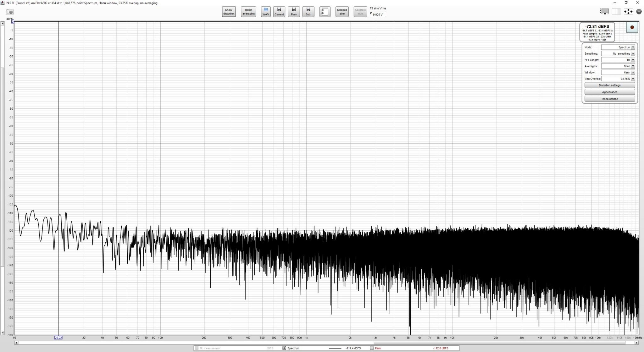Capture graph image with camera icon
This screenshot has width=644, height=352.
(10, 12)
